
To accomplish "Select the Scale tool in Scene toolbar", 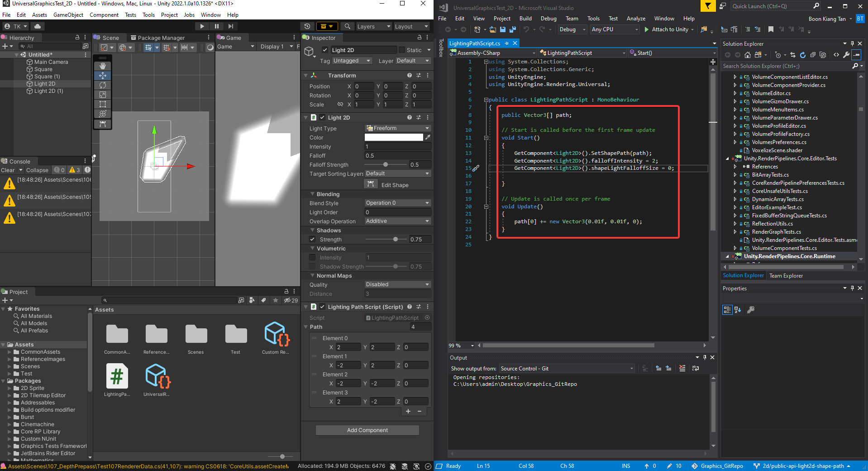I will 103,95.
